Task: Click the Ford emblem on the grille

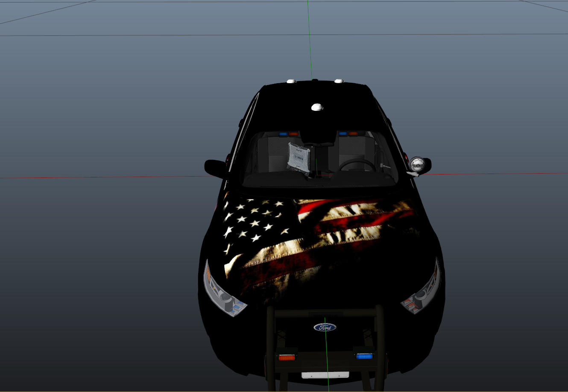Action: (x=325, y=327)
